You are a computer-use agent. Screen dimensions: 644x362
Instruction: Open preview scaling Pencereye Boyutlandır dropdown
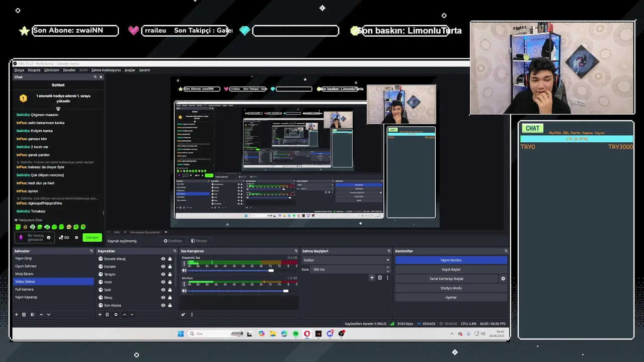click(x=148, y=232)
